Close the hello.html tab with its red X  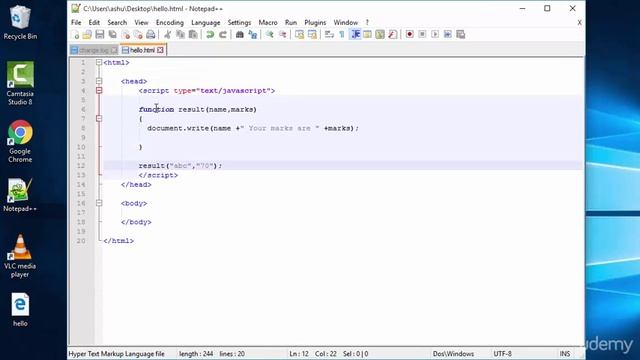click(160, 50)
